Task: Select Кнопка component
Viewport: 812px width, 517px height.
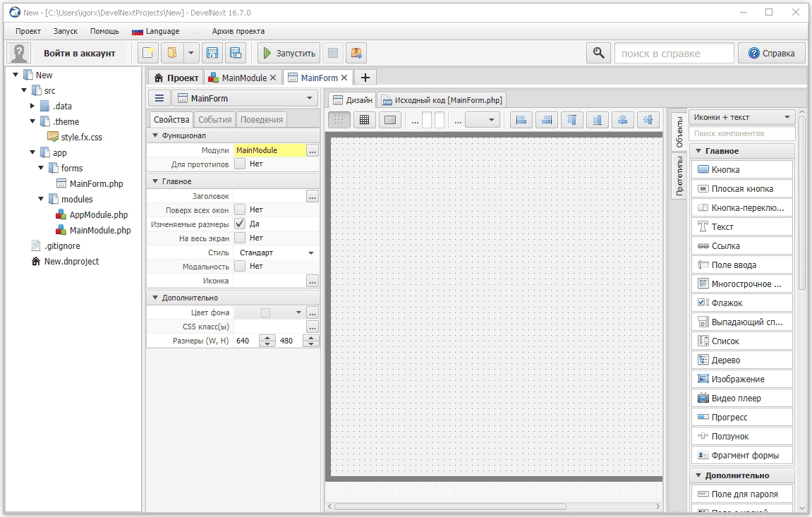Action: (741, 169)
